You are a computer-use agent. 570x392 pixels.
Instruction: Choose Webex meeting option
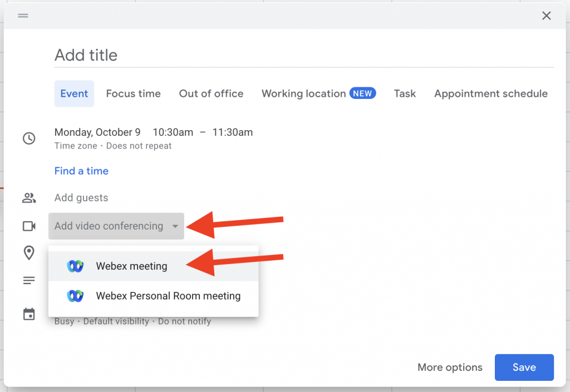pos(154,266)
